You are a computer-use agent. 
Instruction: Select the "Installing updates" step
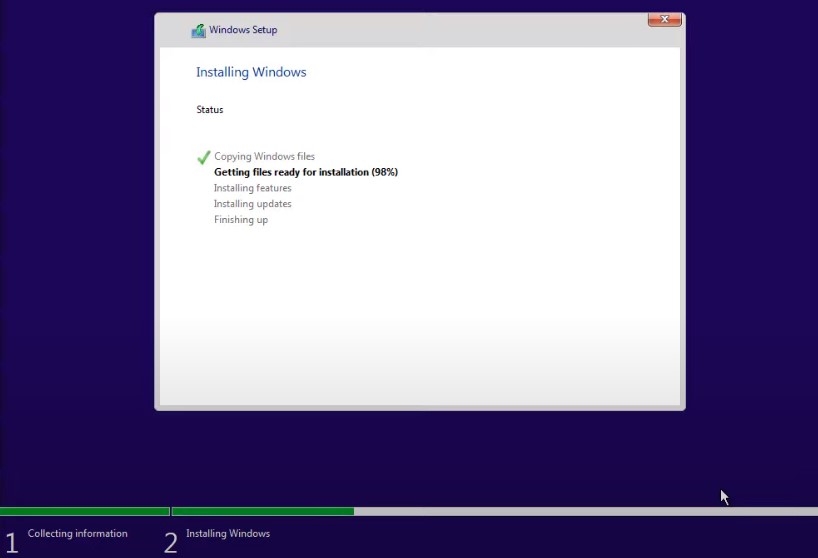[x=253, y=204]
